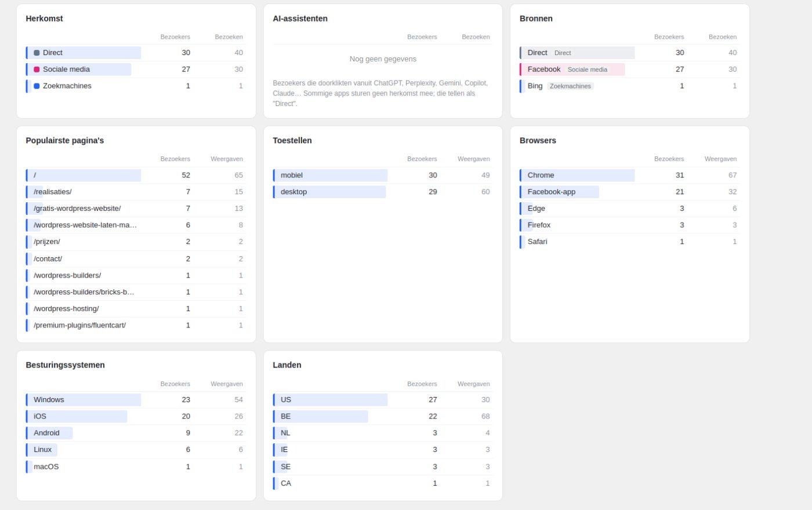The width and height of the screenshot is (812, 510).
Task: Select the mobiel row in Toestellen
Action: pyautogui.click(x=383, y=175)
